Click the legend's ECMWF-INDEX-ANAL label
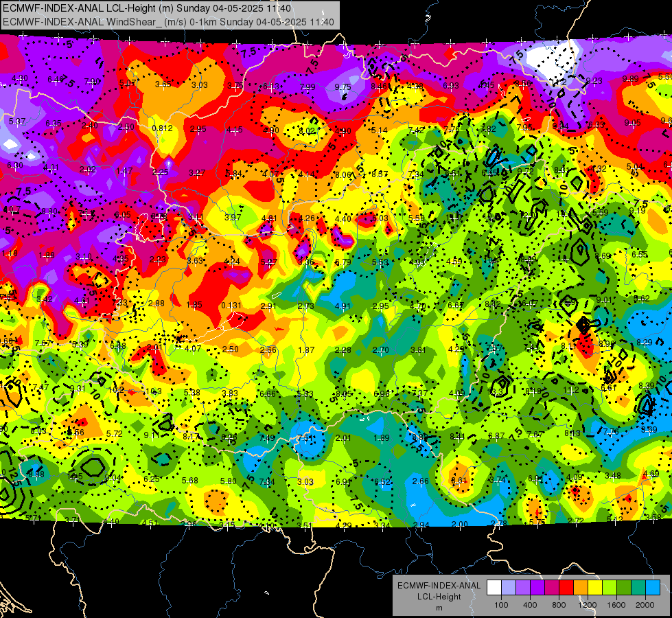This screenshot has width=672, height=618. click(x=439, y=586)
